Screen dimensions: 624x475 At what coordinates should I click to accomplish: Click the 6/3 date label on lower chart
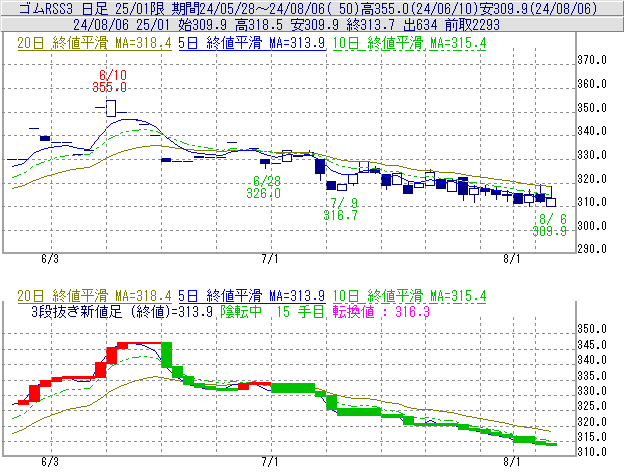tap(50, 461)
